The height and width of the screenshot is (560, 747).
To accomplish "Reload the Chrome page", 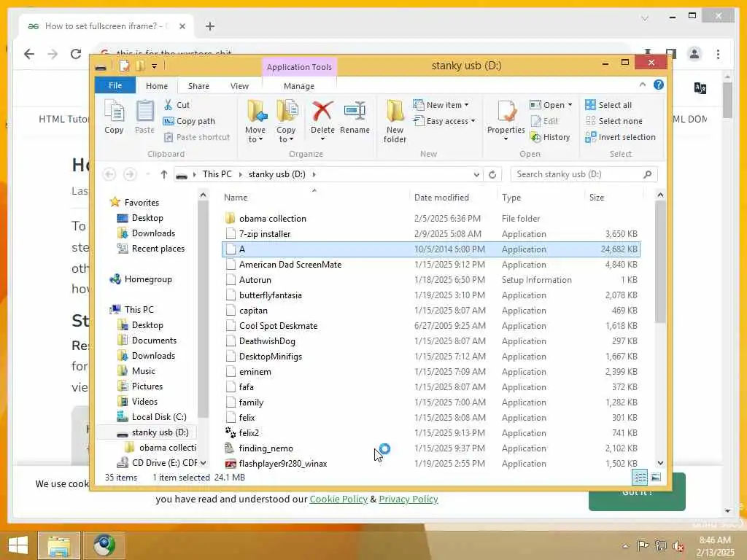I will click(x=76, y=54).
